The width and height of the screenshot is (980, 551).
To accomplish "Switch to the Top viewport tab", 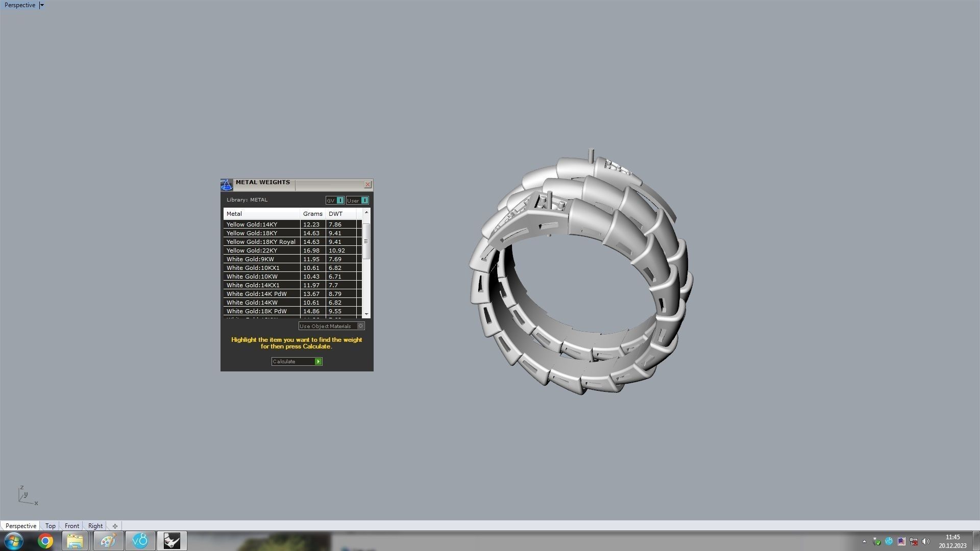I will [50, 526].
